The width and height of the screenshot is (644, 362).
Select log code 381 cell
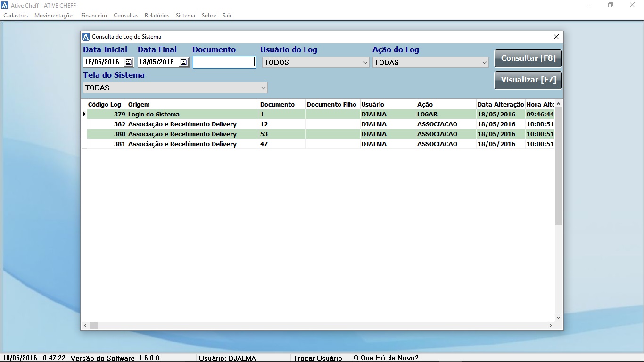point(107,144)
